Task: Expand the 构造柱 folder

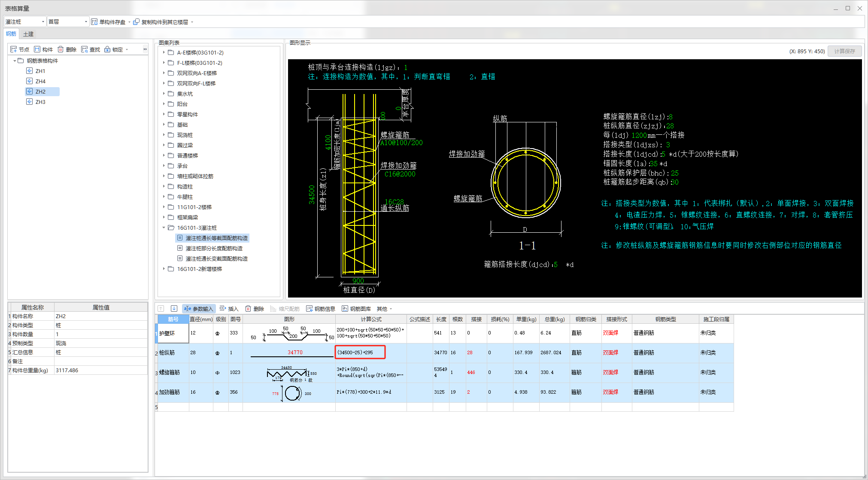Action: 164,186
